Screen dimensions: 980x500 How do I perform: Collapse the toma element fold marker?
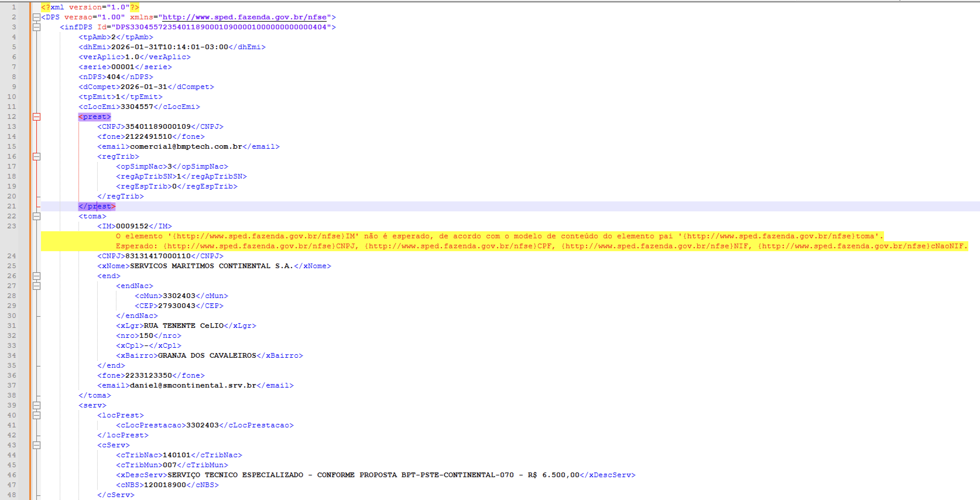coord(37,216)
